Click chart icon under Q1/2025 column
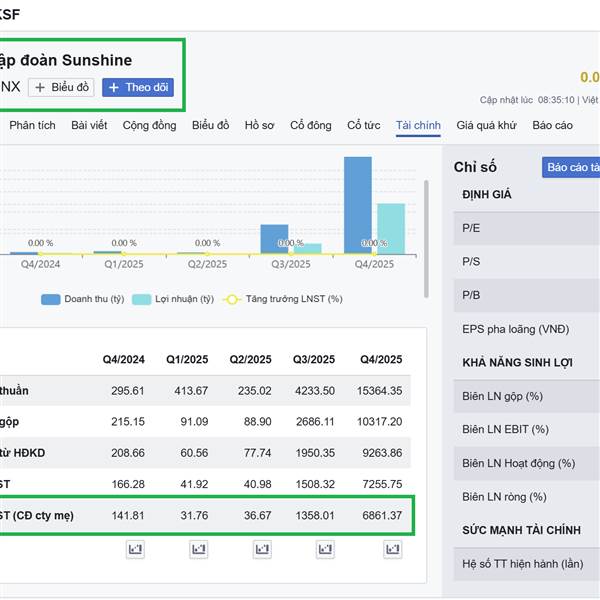Screen dimensions: 600x600 (x=198, y=549)
